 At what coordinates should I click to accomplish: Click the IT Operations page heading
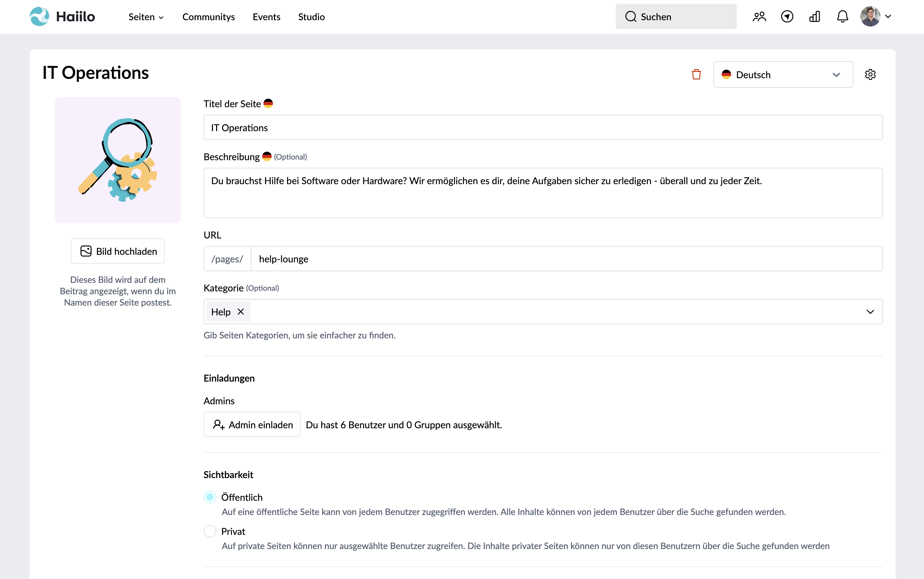coord(96,73)
